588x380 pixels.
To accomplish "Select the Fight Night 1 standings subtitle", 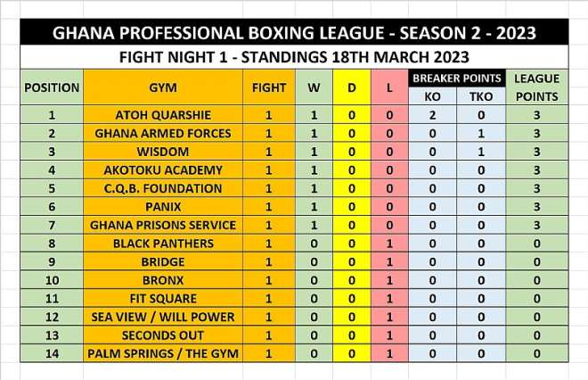I will [294, 57].
